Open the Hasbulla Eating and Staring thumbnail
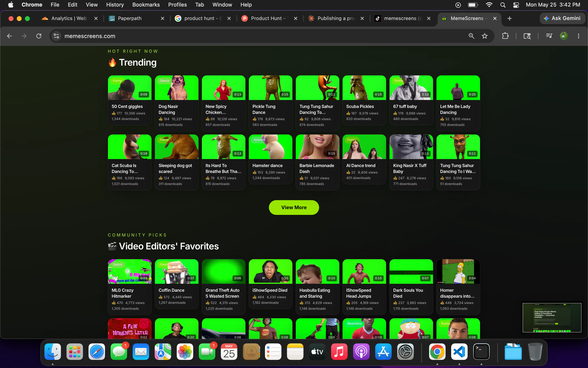588x368 pixels. [317, 271]
